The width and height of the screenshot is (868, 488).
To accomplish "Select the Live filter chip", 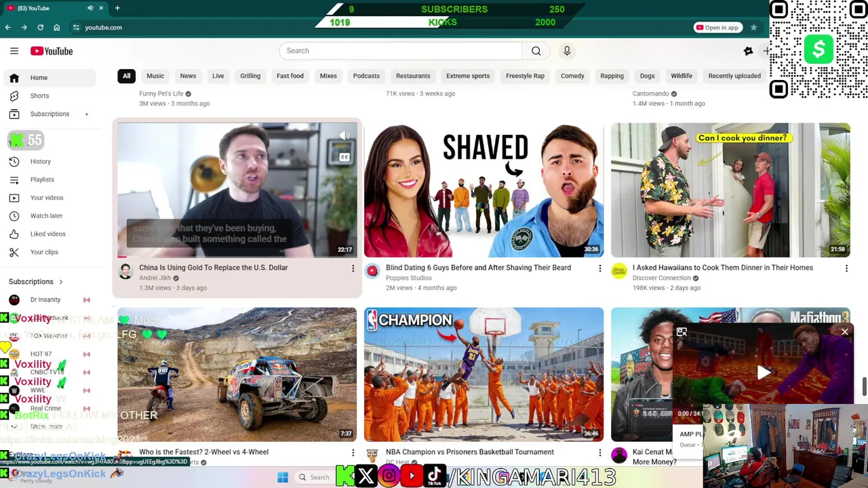I will tap(218, 76).
